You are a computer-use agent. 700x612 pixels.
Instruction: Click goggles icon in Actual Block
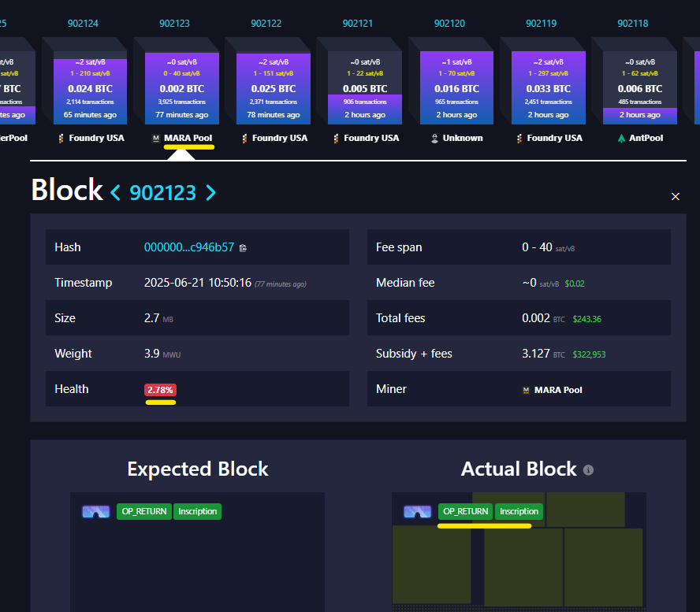pos(418,512)
